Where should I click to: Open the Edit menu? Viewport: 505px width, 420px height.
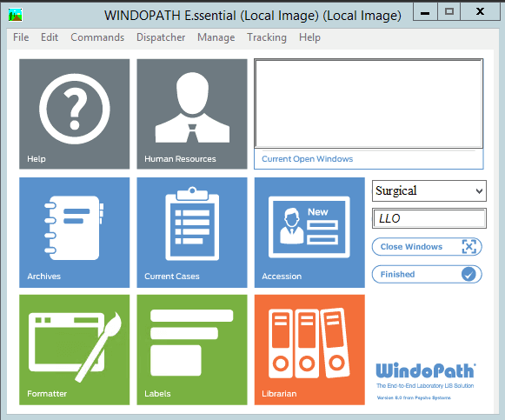50,37
